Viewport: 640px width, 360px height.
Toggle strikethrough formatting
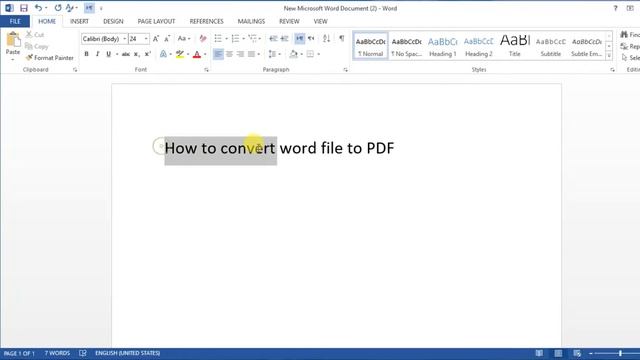(126, 54)
